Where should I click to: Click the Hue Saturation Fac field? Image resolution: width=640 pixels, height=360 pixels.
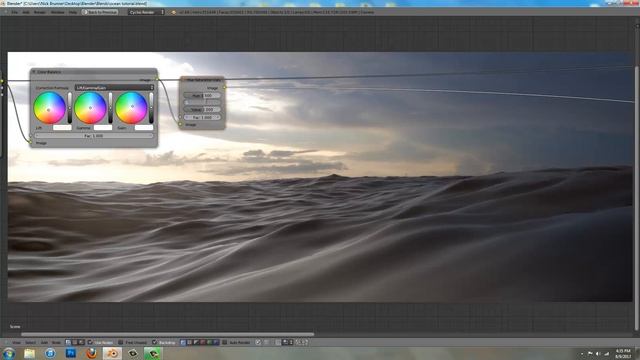pyautogui.click(x=202, y=117)
